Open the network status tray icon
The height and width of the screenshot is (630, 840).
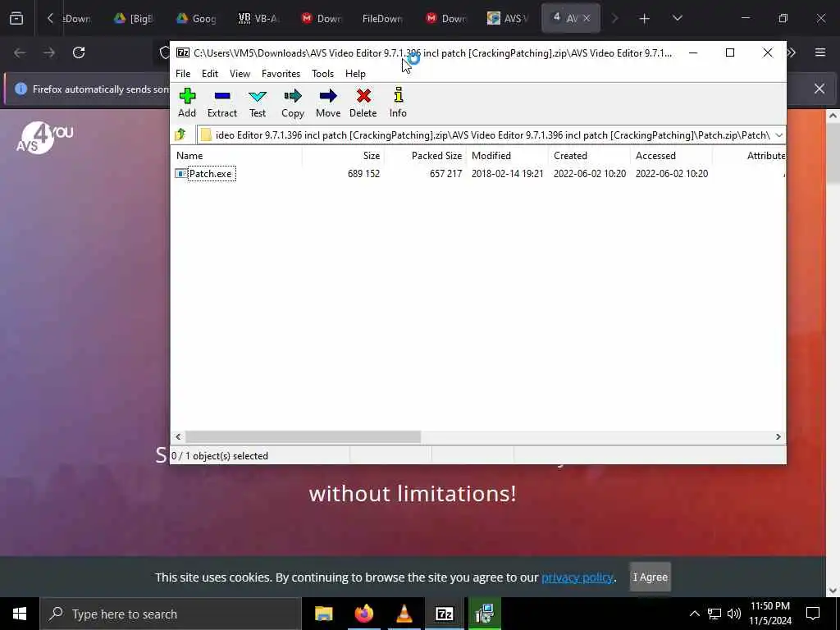[714, 614]
